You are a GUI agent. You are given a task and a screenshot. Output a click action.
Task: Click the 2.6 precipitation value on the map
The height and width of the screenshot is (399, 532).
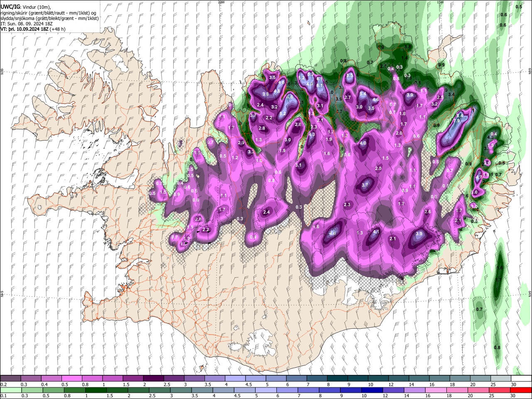pyautogui.click(x=428, y=212)
